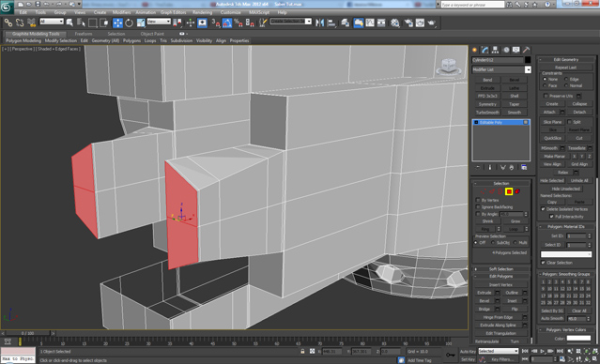Enable the By Angle checkbox

tap(478, 214)
